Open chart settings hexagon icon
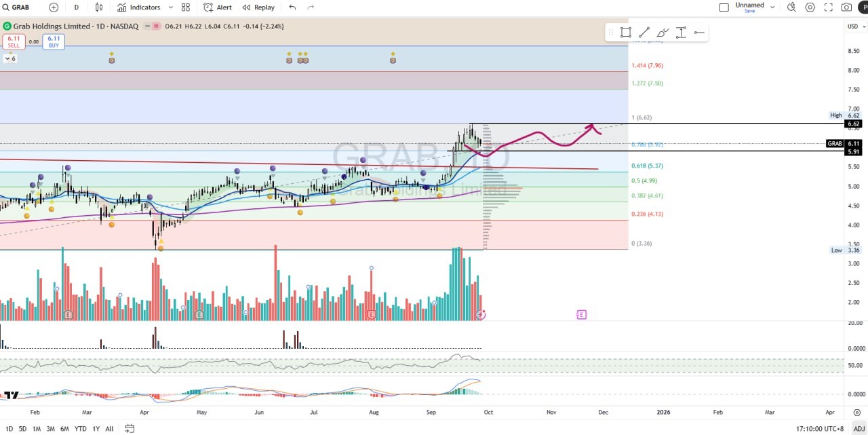The image size is (868, 435). coord(810,7)
